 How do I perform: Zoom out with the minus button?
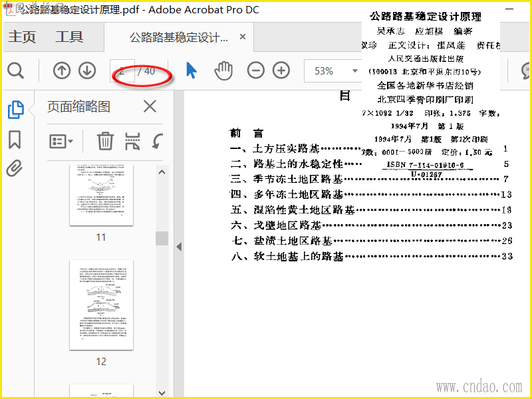pos(255,71)
